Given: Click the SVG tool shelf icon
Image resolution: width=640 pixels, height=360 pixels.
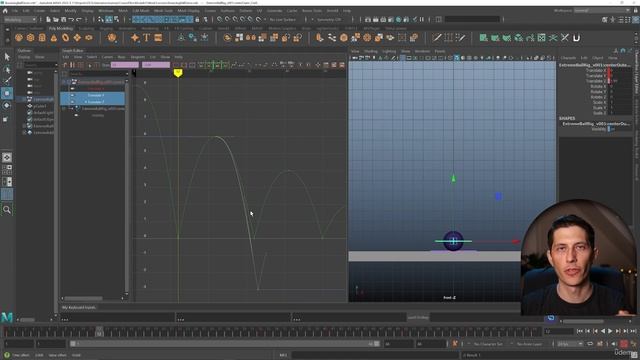Looking at the screenshot, I should 158,38.
